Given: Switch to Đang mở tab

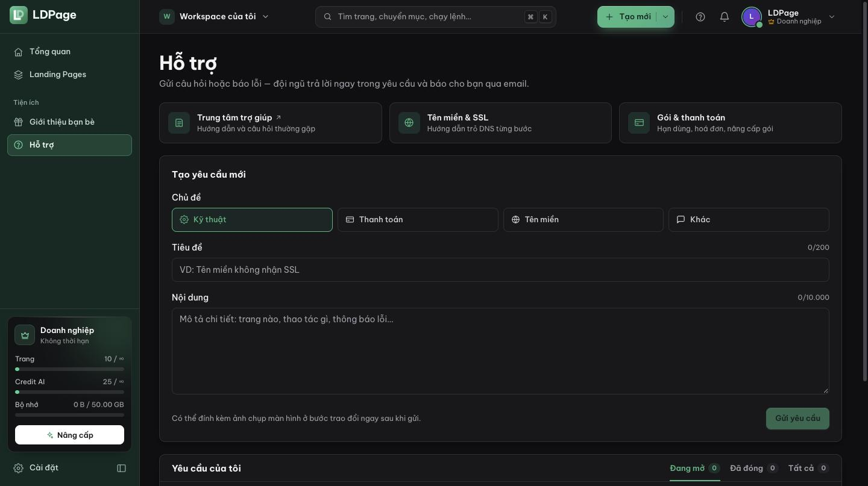Looking at the screenshot, I should pos(695,469).
